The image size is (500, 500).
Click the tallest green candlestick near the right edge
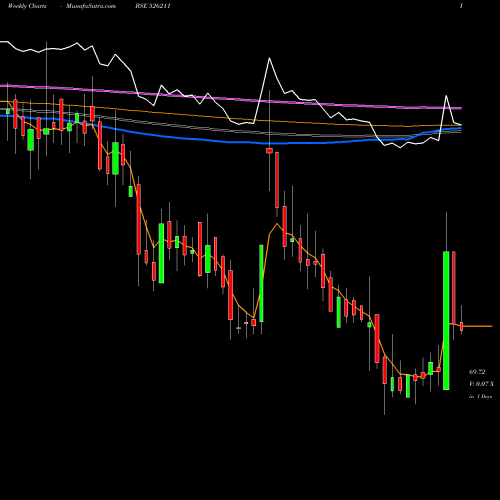tap(446, 320)
